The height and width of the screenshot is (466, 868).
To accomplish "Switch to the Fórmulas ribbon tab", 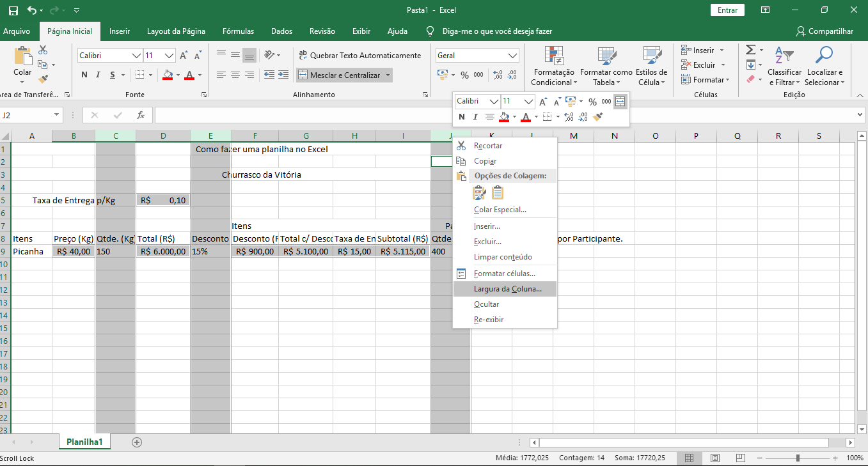I will click(238, 31).
